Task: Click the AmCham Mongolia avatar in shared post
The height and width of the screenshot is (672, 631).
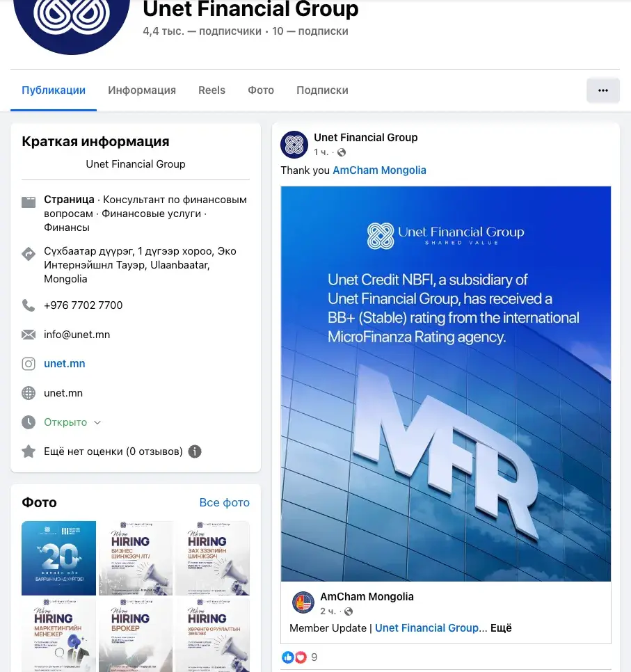Action: [303, 602]
